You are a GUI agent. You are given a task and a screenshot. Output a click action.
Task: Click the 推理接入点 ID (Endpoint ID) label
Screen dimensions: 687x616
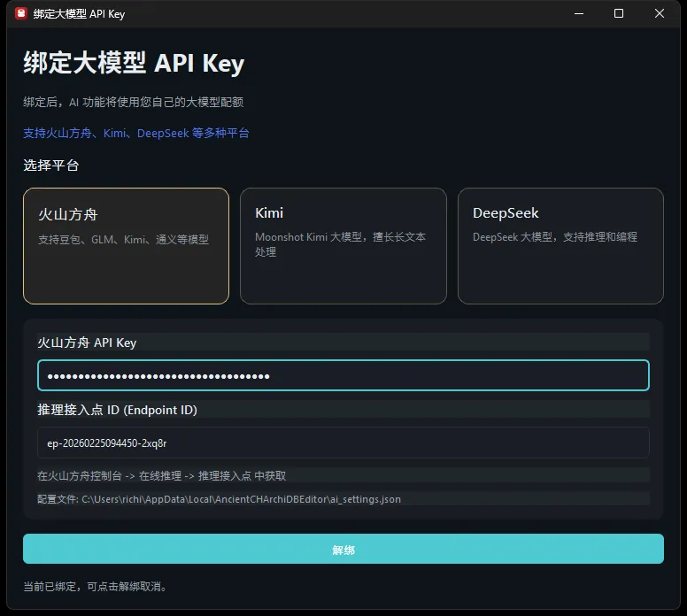tap(117, 410)
